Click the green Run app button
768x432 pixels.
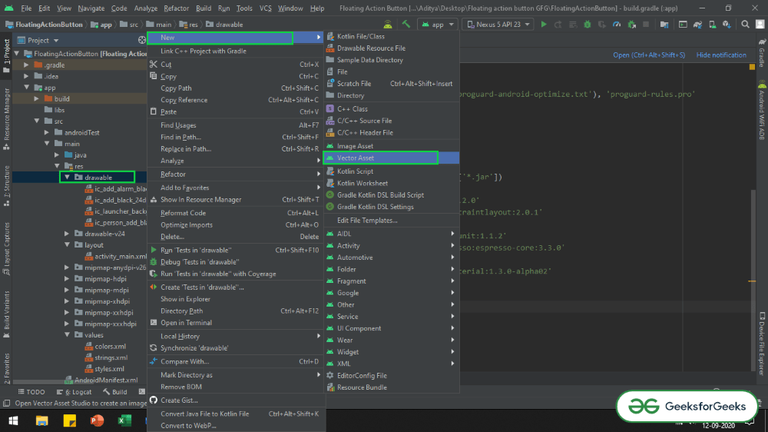pos(544,24)
